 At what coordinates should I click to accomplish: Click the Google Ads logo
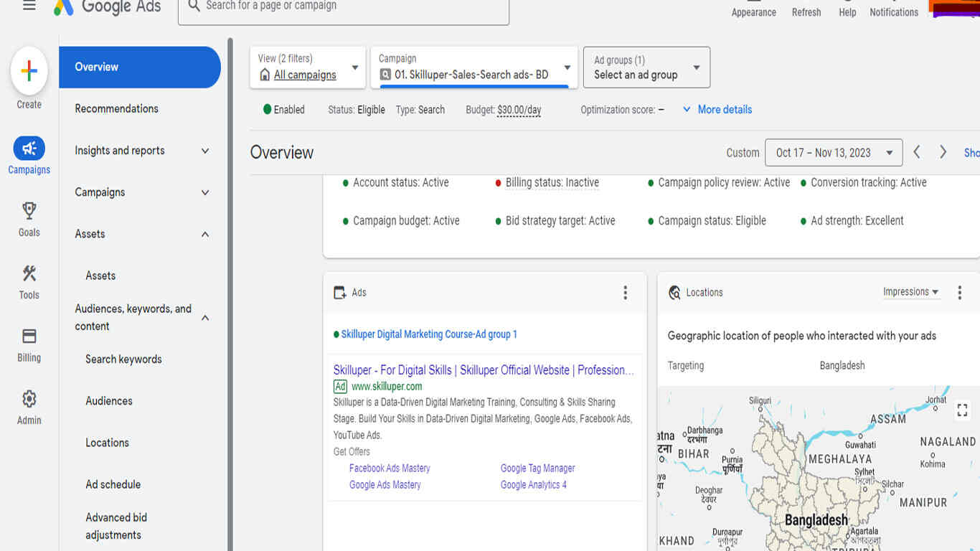(x=107, y=6)
